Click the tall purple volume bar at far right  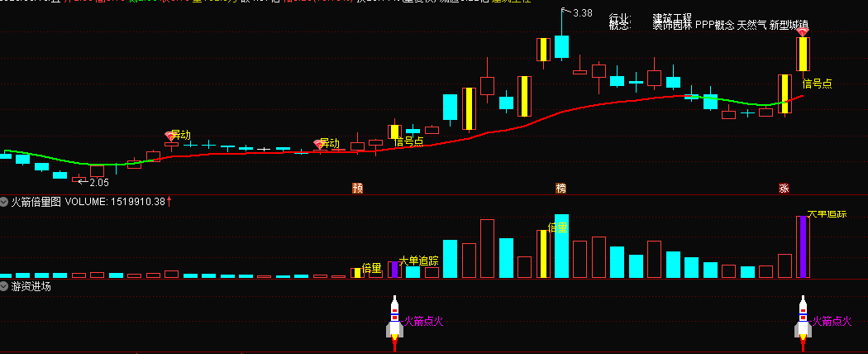coord(803,247)
